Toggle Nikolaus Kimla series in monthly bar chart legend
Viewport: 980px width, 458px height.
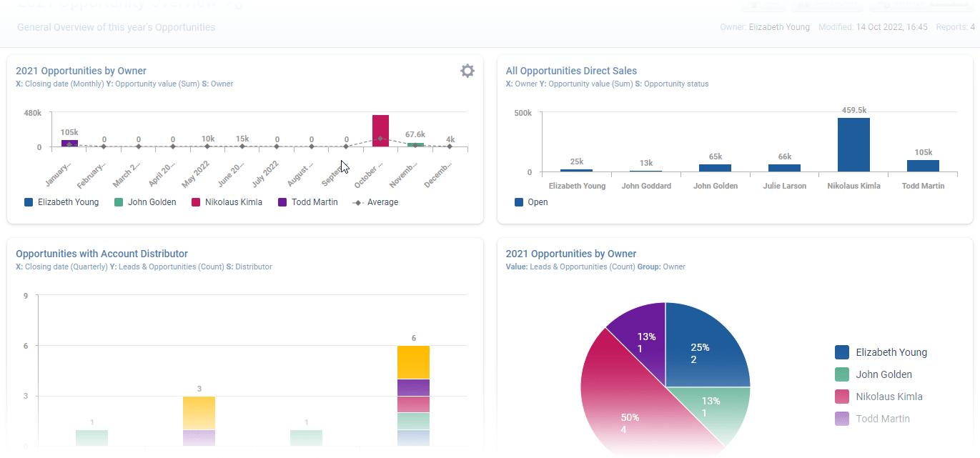click(227, 202)
